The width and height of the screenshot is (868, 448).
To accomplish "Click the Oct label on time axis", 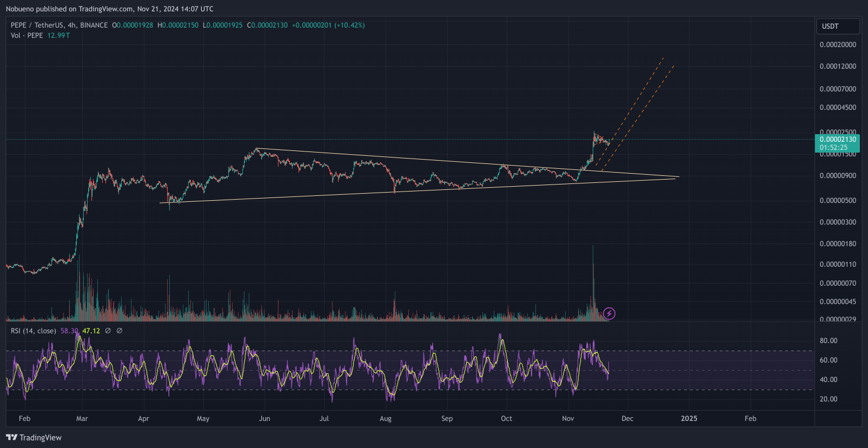I will [x=506, y=419].
